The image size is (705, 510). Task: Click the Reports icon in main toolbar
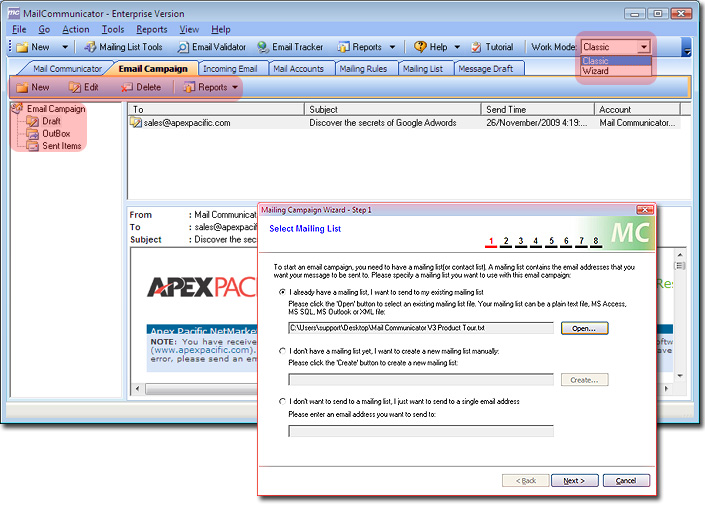(x=344, y=47)
